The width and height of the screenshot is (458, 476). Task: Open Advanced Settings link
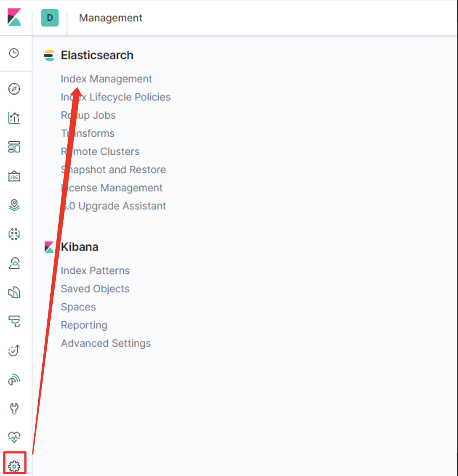[106, 343]
